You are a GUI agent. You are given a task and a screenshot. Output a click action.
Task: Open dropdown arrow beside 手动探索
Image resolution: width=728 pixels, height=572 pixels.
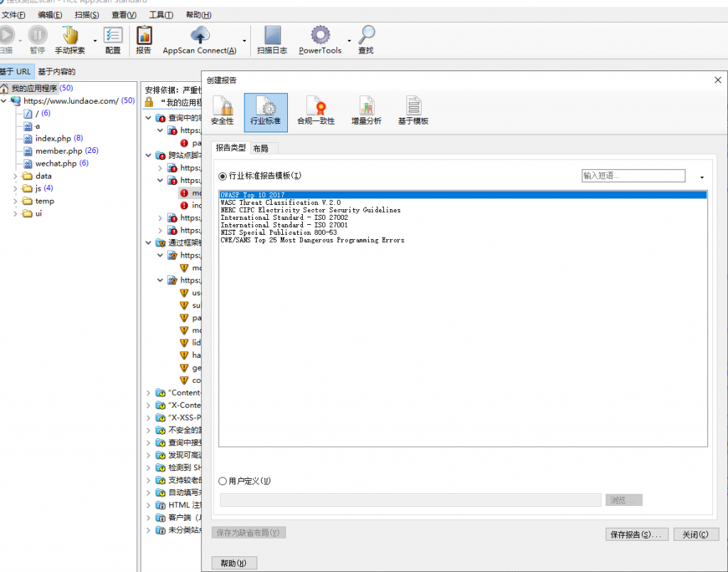click(x=95, y=41)
